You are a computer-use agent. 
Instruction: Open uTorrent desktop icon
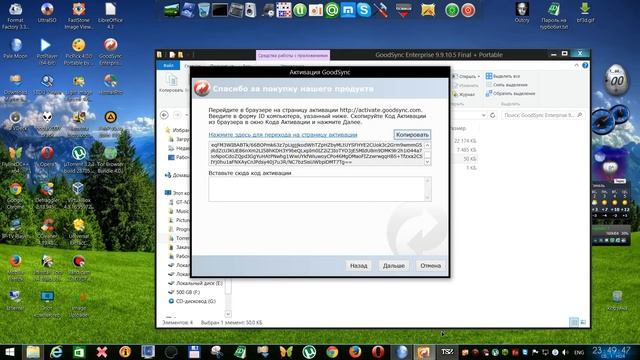click(79, 160)
